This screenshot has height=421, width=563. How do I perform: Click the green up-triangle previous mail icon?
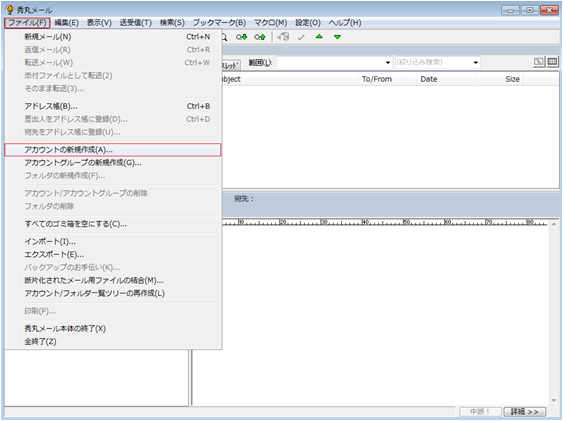(319, 37)
